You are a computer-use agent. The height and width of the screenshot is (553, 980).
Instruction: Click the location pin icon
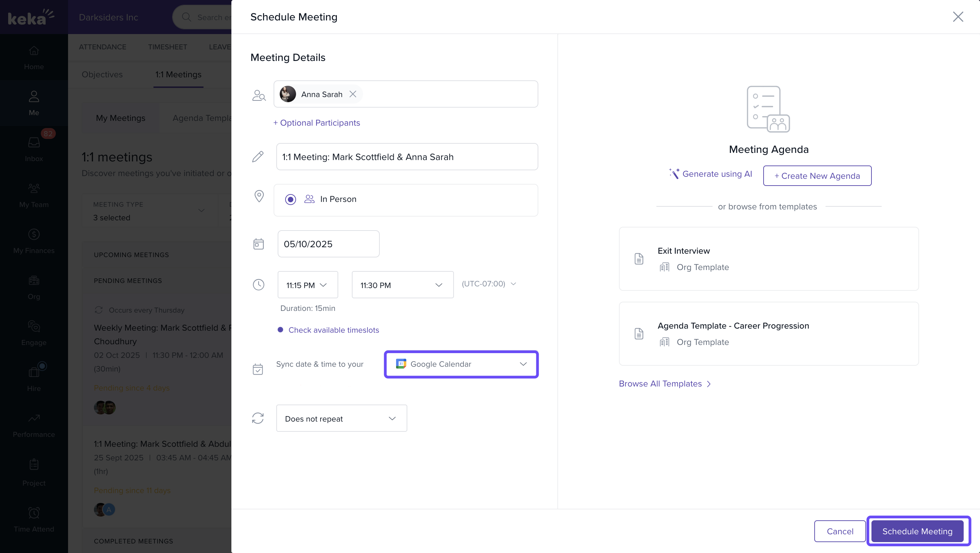point(259,196)
